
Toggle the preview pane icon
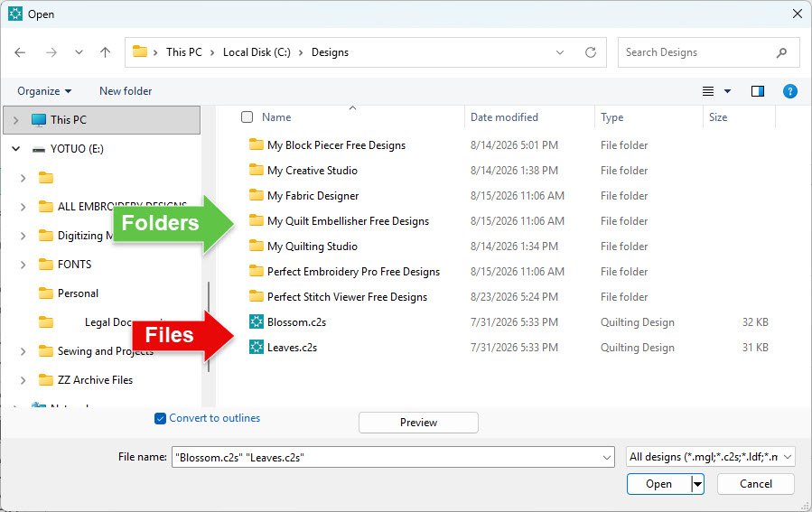click(x=758, y=91)
